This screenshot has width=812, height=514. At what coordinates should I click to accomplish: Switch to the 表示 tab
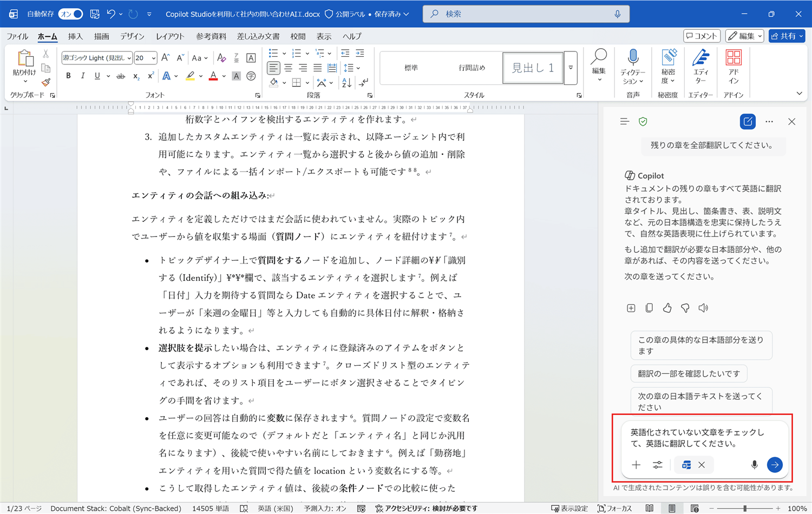324,36
